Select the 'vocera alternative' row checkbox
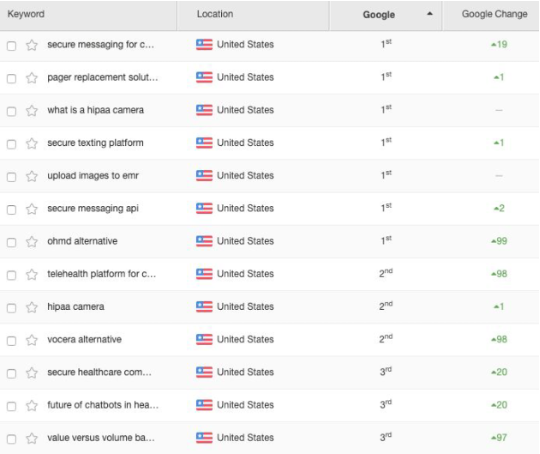This screenshot has height=454, width=540. (11, 341)
